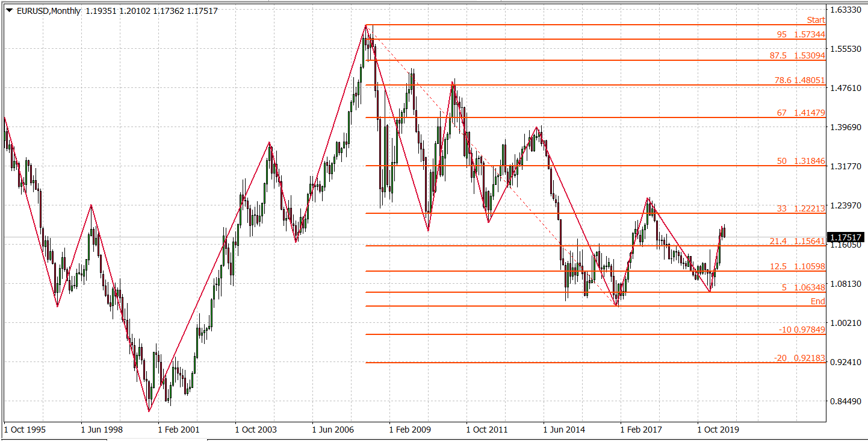
Task: Select the 12.5 level label 1.10598
Action: [798, 266]
